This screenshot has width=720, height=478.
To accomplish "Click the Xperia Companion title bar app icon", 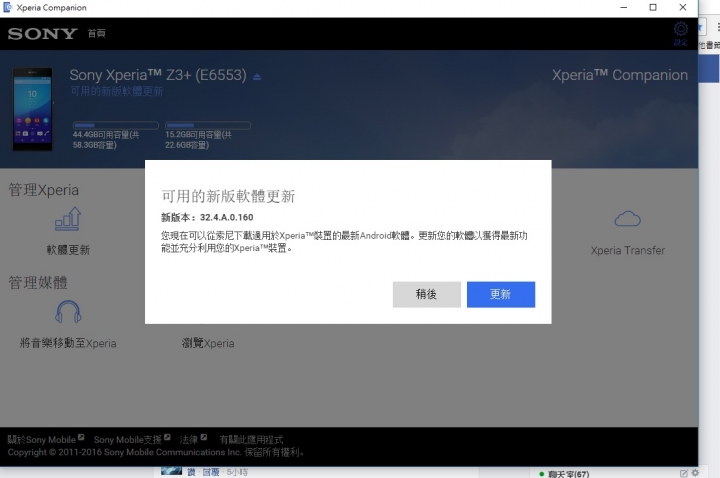I will pos(7,7).
